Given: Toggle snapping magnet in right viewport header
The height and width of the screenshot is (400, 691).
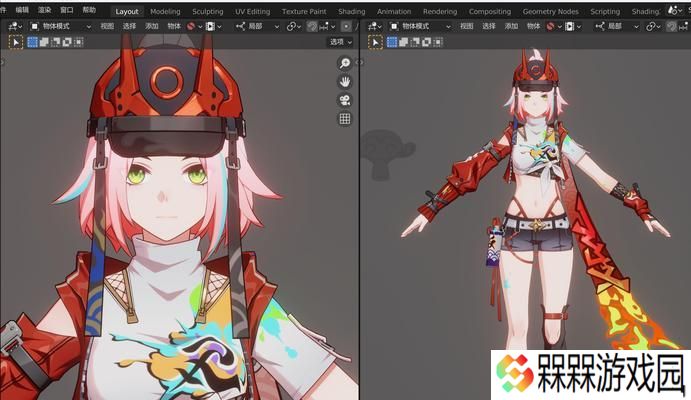Looking at the screenshot, I should point(672,26).
